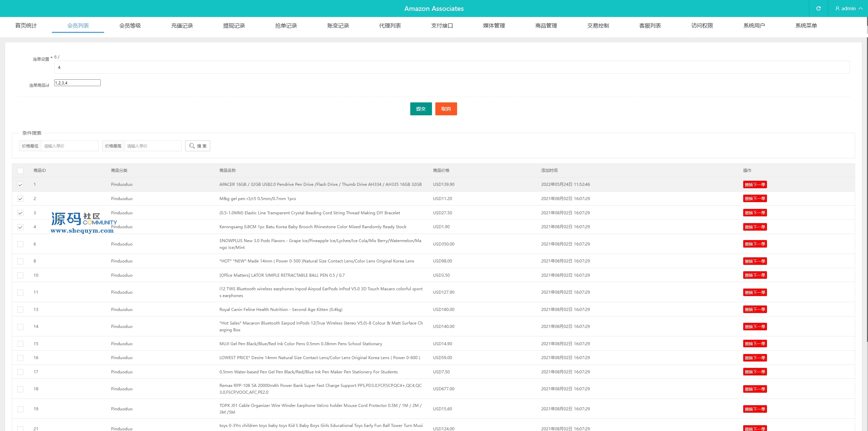Go to 首页统计 tab
The height and width of the screenshot is (431, 868).
click(26, 25)
